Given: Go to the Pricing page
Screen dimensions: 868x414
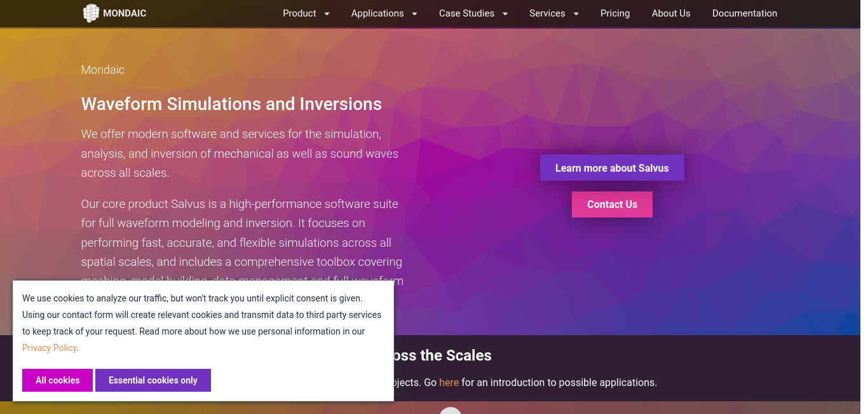Looking at the screenshot, I should tap(615, 13).
